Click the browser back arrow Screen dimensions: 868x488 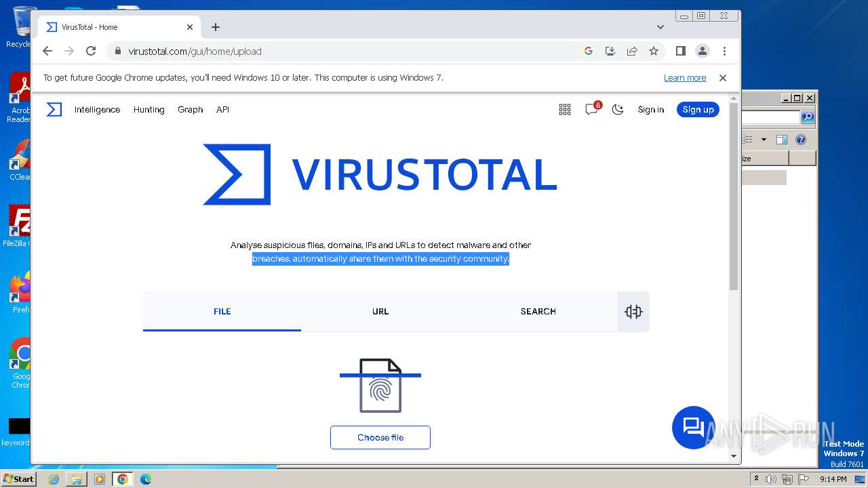[47, 51]
